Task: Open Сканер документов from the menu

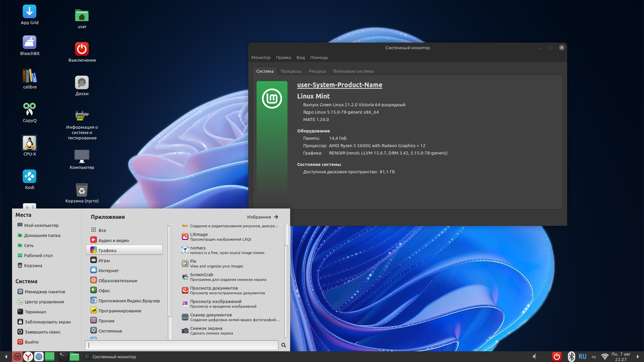Action: click(x=231, y=317)
